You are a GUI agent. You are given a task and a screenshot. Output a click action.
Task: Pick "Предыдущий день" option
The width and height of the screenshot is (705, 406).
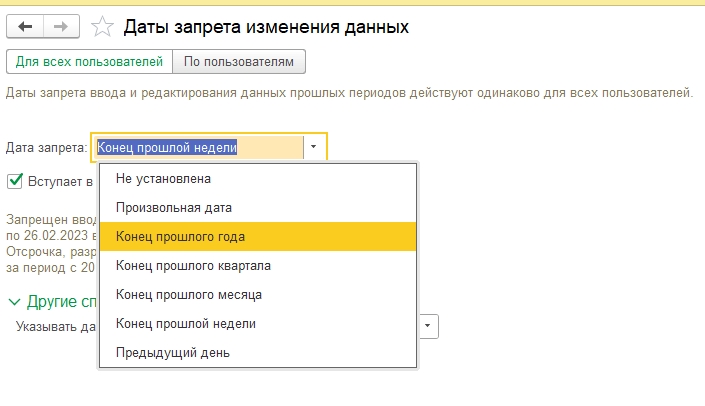[173, 352]
